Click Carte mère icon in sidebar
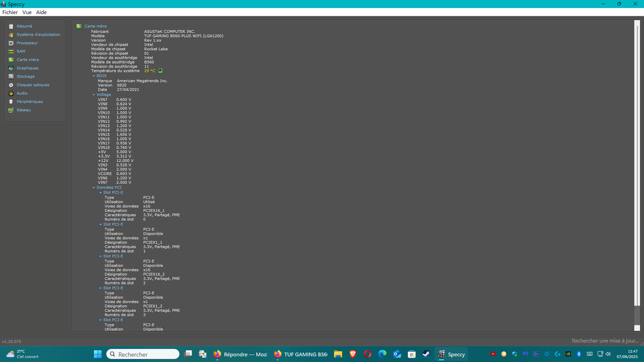 [11, 60]
